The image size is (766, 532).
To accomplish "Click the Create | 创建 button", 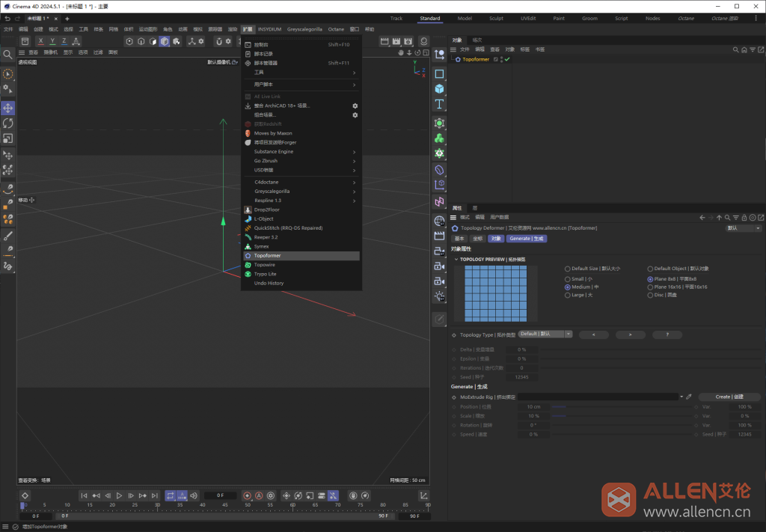I will [729, 397].
